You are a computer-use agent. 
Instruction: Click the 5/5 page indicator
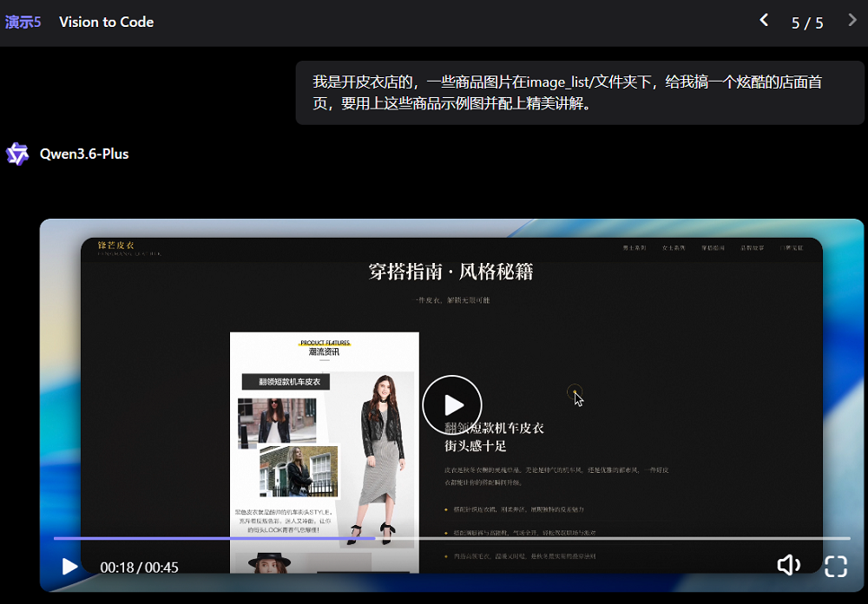(807, 23)
